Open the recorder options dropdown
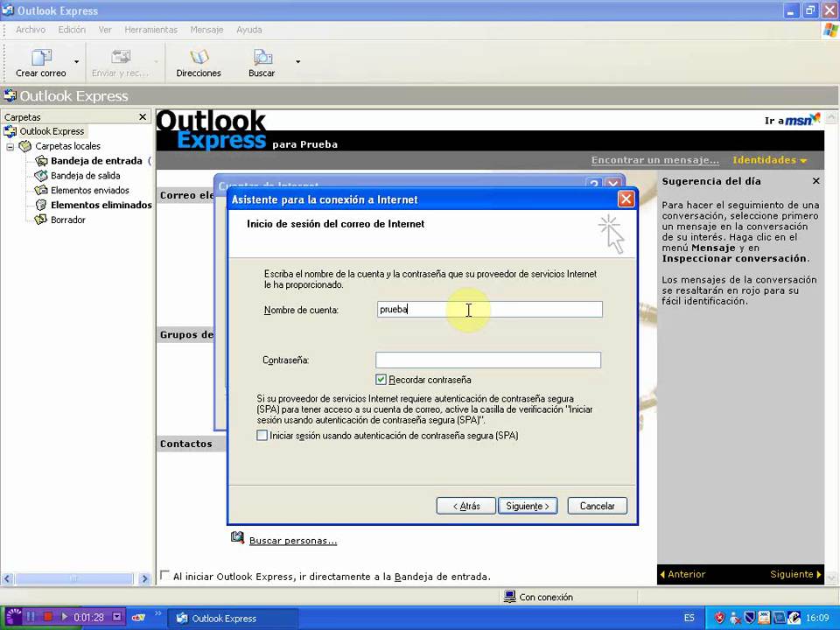 click(116, 617)
